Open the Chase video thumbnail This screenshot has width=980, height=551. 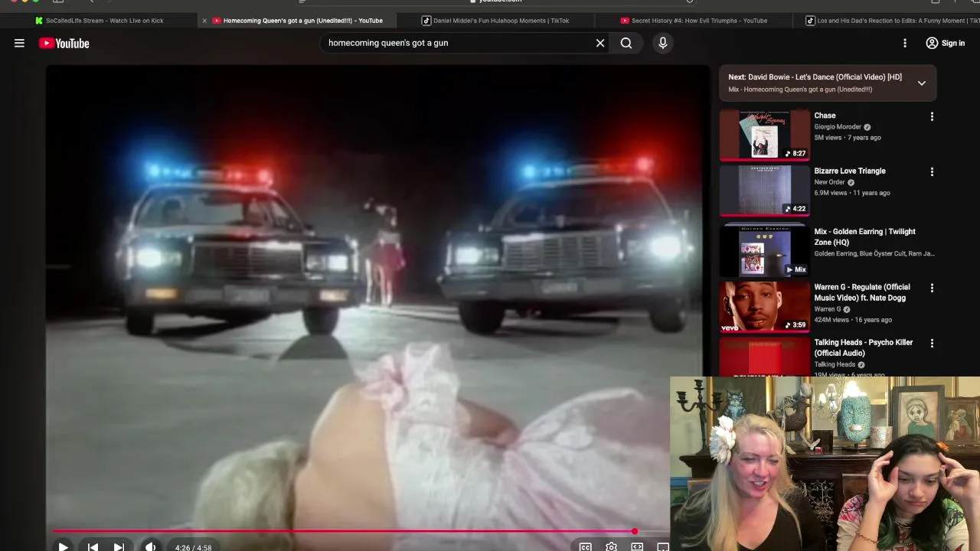[x=764, y=135]
